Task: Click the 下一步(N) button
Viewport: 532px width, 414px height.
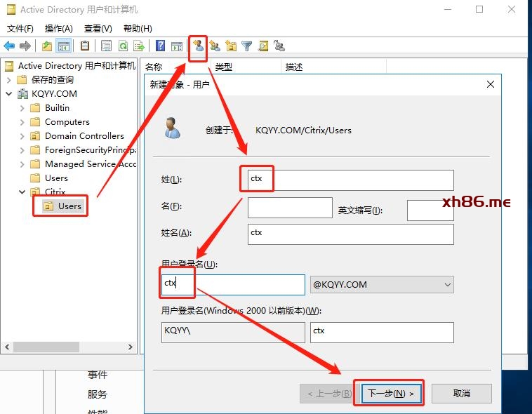Action: tap(392, 394)
